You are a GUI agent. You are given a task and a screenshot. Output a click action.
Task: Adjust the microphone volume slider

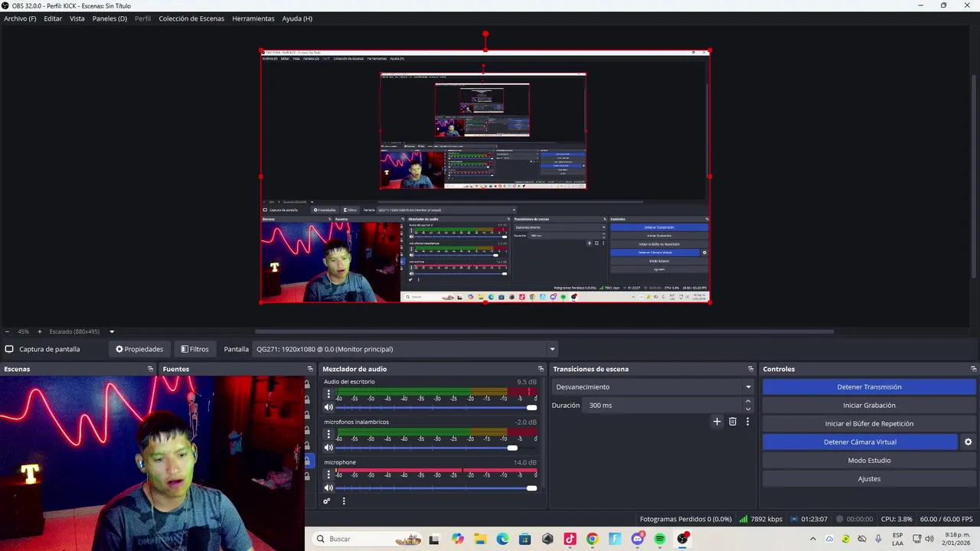click(436, 487)
